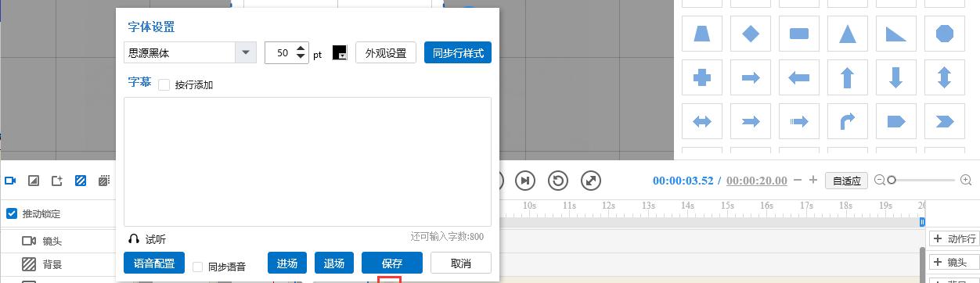Insert the down arrow shape
This screenshot has height=283, width=980.
click(x=896, y=77)
